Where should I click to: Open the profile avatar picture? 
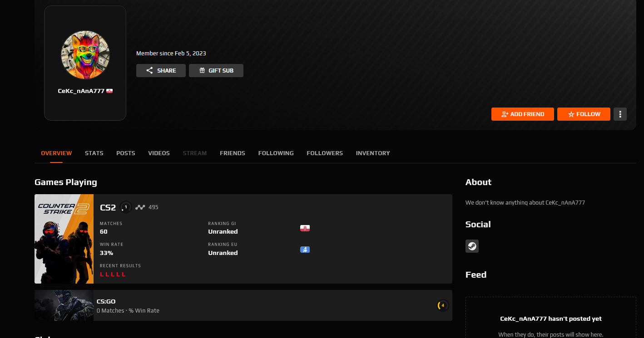tap(85, 54)
